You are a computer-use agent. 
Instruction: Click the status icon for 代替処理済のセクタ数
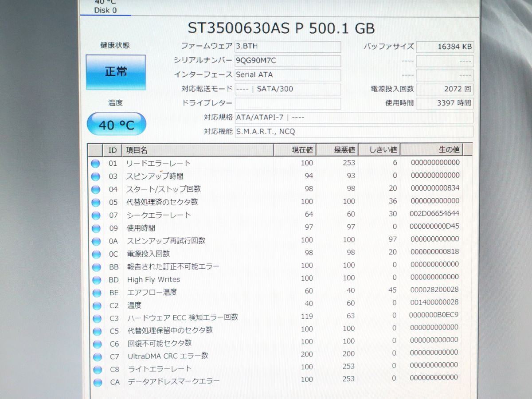[x=96, y=202]
